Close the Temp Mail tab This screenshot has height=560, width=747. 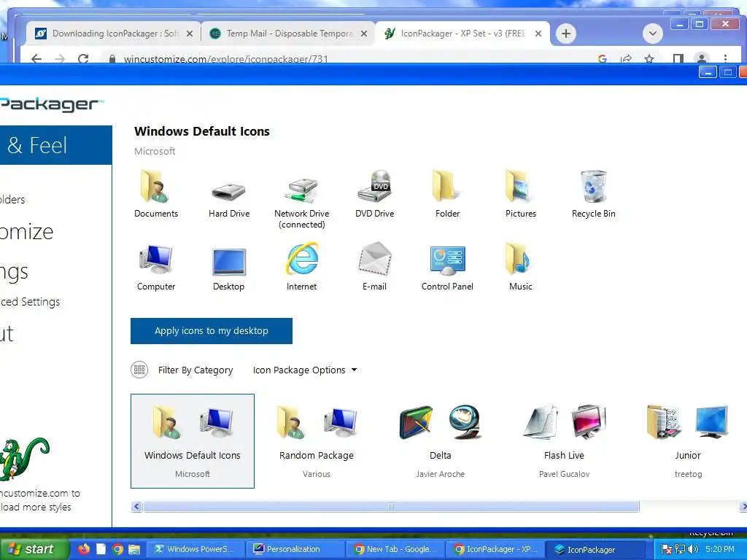(364, 34)
